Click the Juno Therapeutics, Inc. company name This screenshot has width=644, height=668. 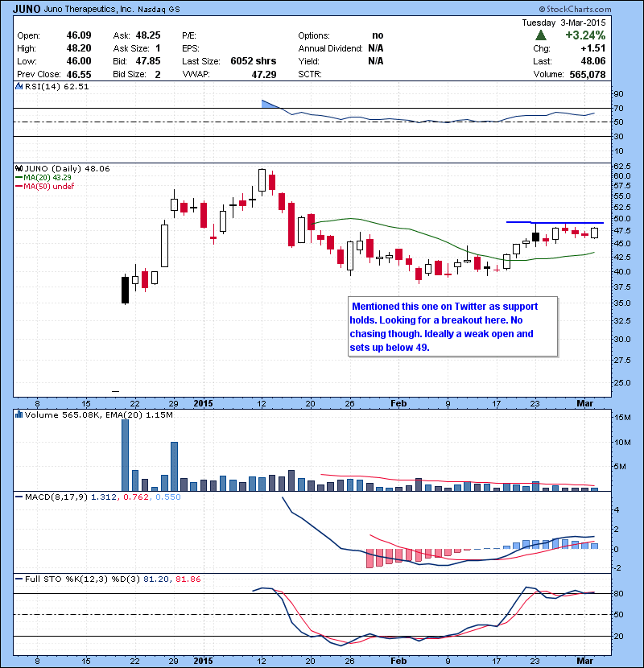(89, 9)
